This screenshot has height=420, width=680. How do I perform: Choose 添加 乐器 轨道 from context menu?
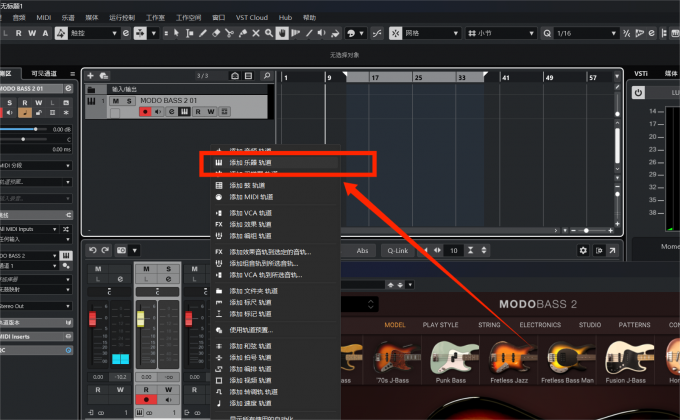(275, 162)
